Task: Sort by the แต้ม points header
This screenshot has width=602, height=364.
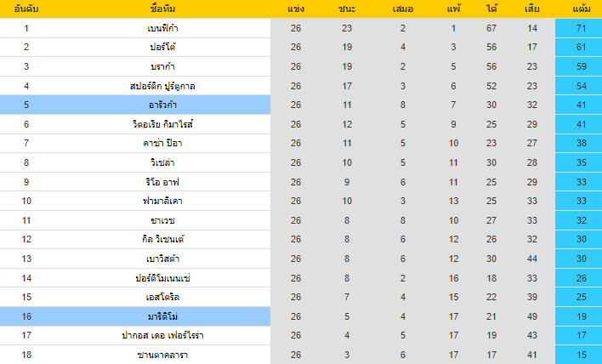Action: (582, 9)
